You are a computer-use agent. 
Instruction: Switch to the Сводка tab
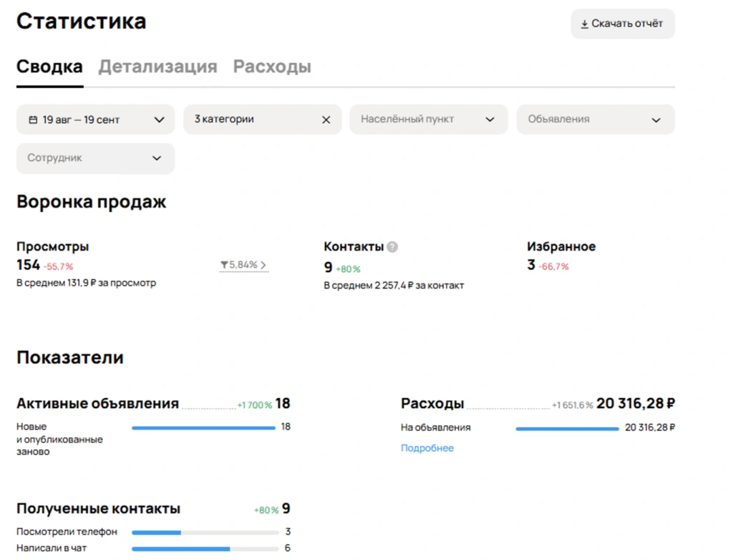(x=49, y=67)
